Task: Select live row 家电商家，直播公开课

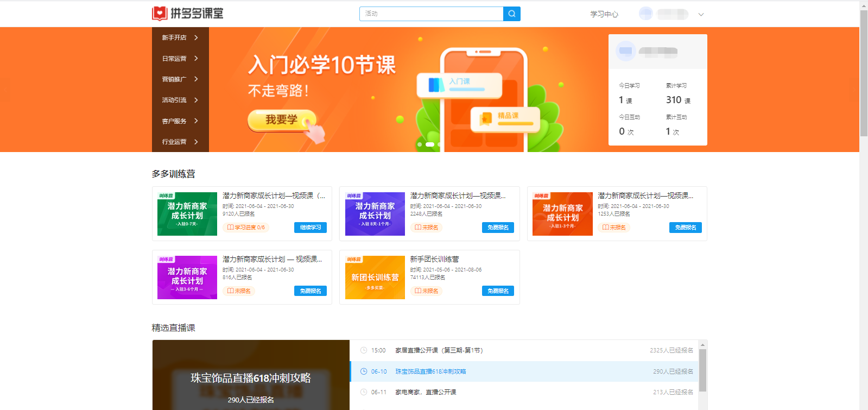Action: (x=524, y=392)
